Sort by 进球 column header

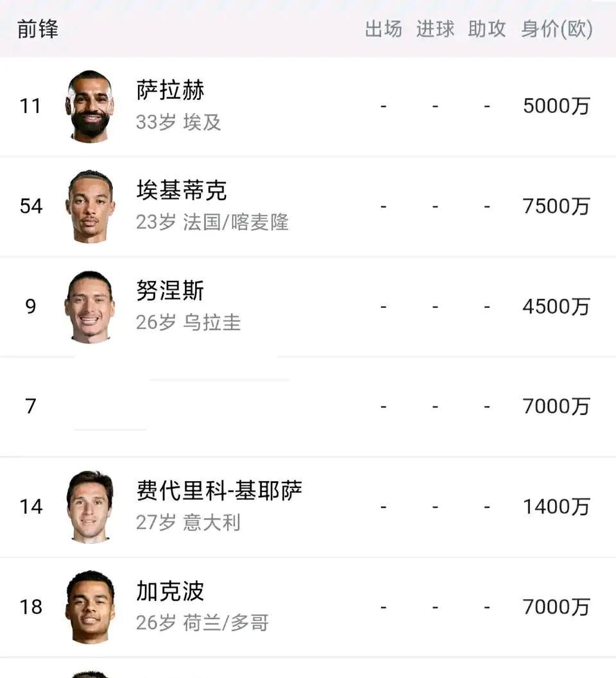pyautogui.click(x=435, y=29)
